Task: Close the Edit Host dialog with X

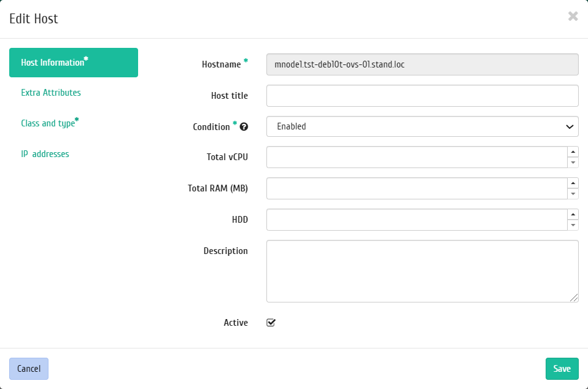Action: (x=573, y=16)
